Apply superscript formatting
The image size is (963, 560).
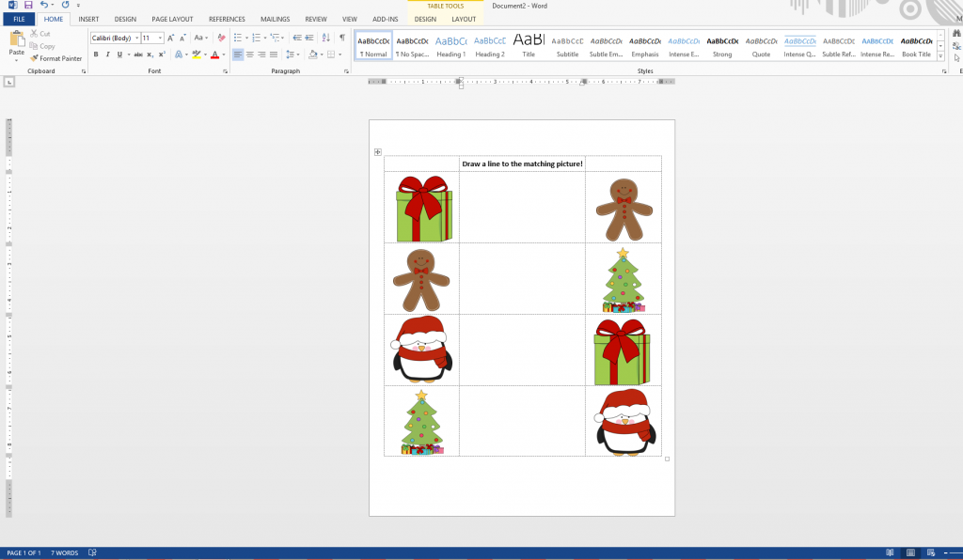point(162,54)
